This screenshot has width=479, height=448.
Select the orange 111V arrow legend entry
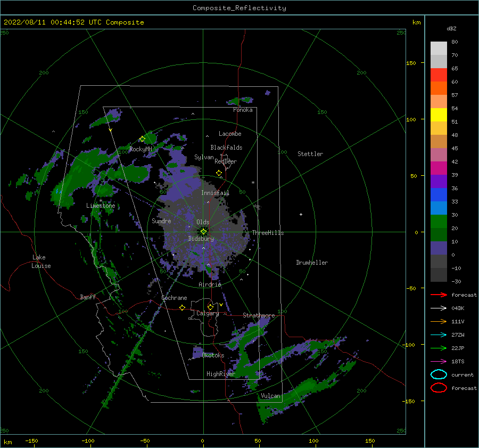click(439, 321)
